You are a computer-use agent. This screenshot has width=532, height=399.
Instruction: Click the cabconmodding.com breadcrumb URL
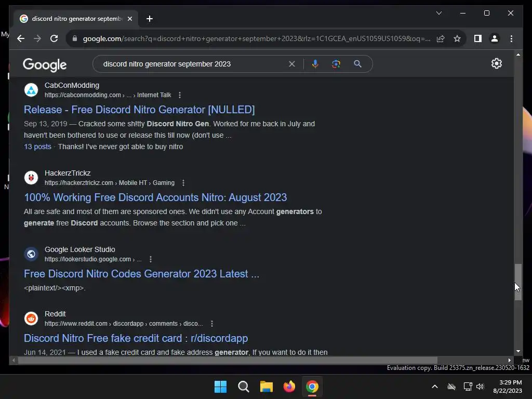108,95
